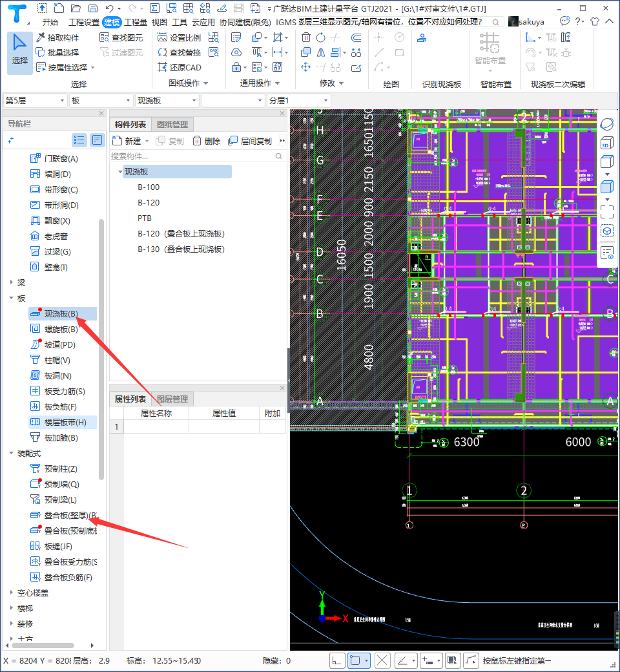Collapse the 装配式 tree node

point(12,453)
